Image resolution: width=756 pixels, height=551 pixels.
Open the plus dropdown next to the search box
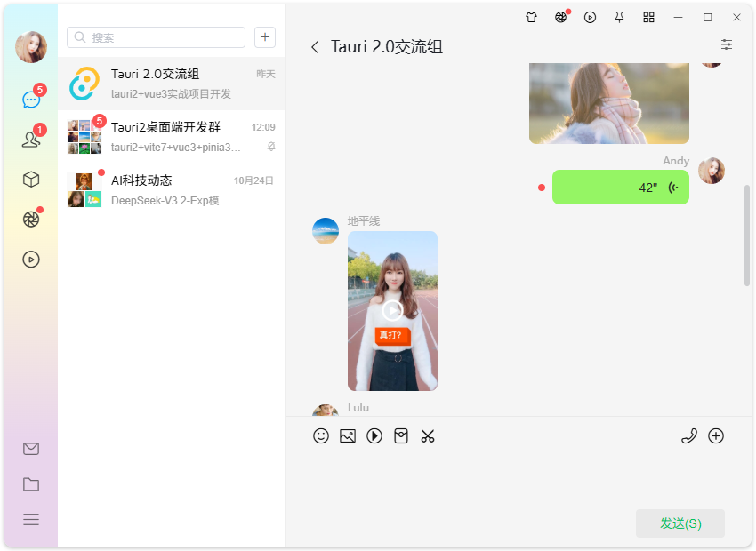265,37
